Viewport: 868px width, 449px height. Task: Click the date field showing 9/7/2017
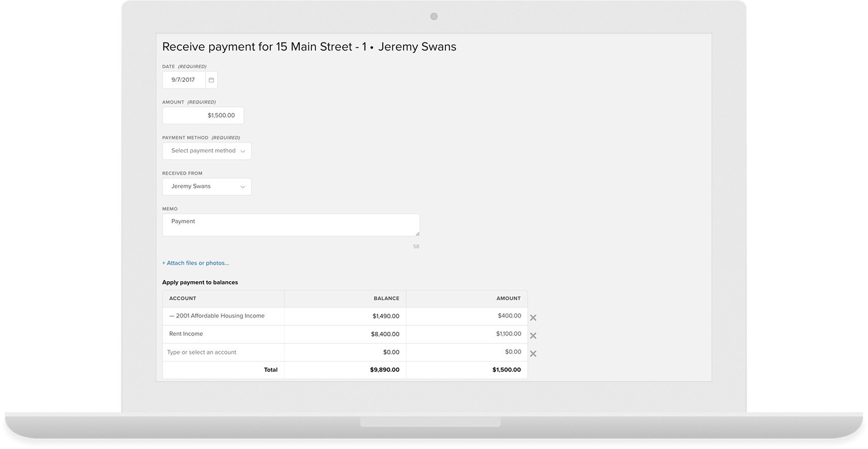coord(184,80)
